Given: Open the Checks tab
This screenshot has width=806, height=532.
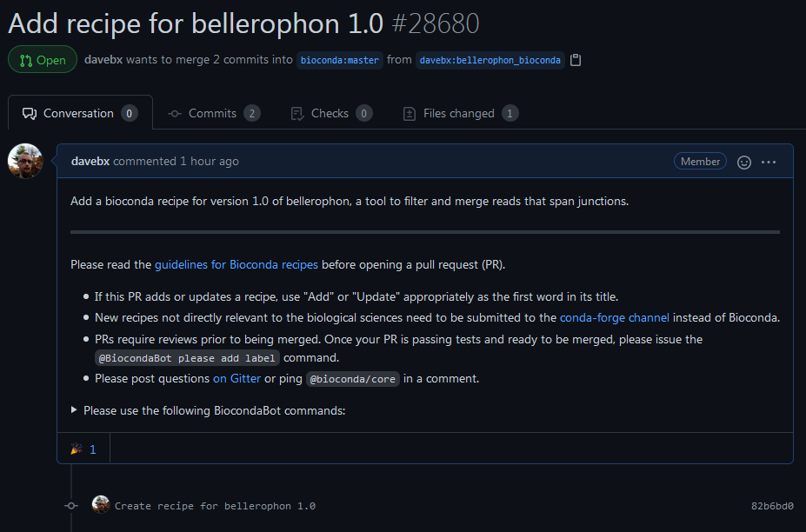Looking at the screenshot, I should coord(331,114).
